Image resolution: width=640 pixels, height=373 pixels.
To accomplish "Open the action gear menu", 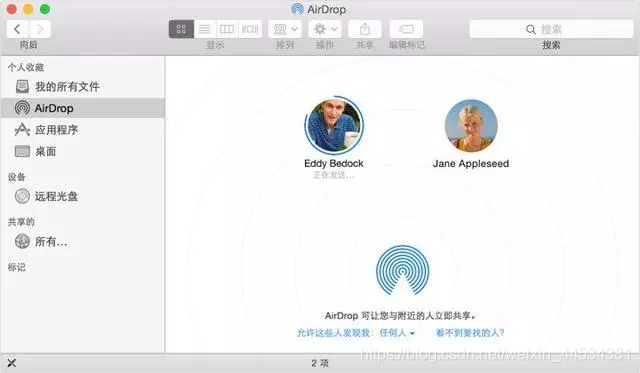I will coord(325,29).
